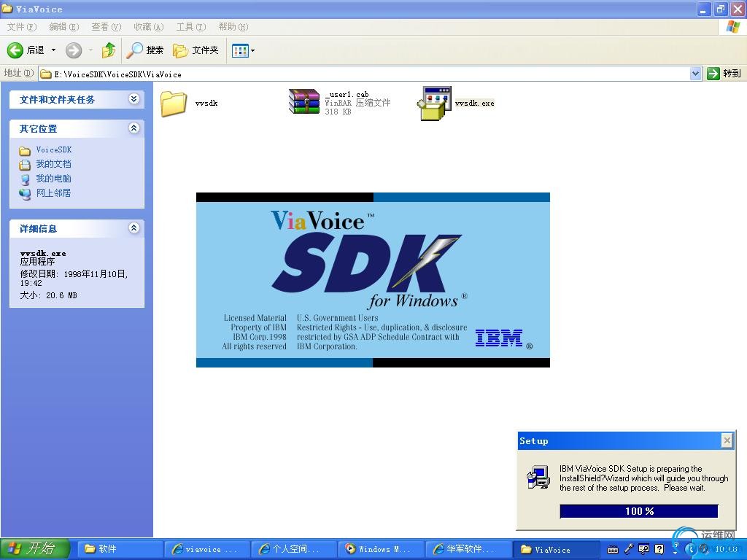Open the 我的电脑 link
This screenshot has height=560, width=747.
[54, 179]
